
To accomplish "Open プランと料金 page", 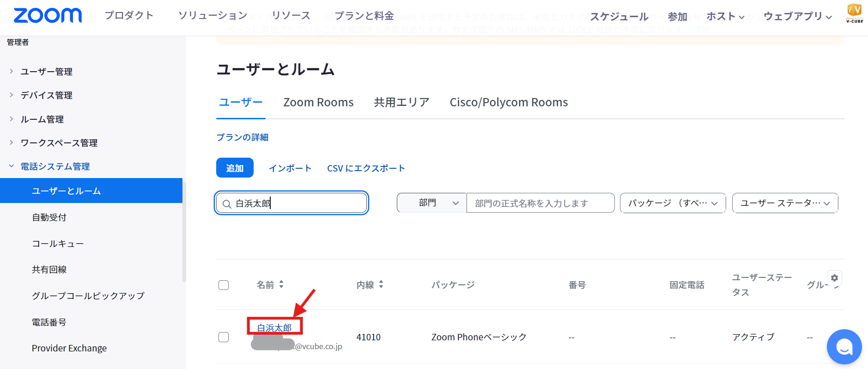I will tap(364, 15).
